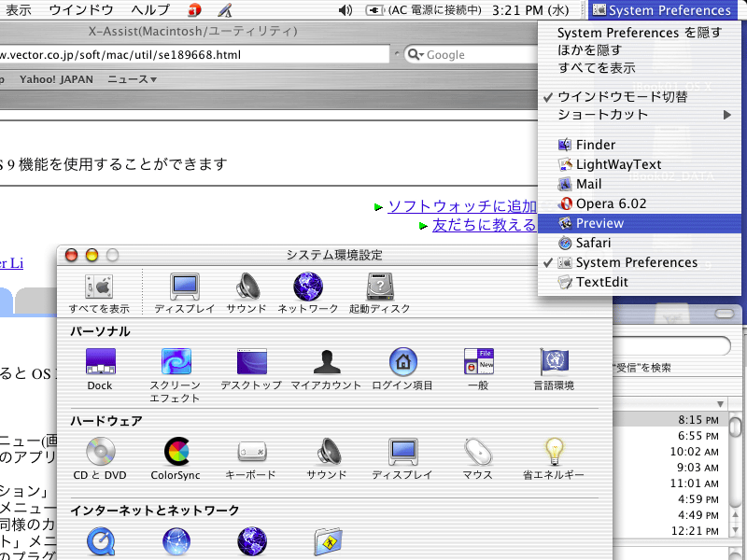This screenshot has width=747, height=560.
Task: Switch to Finder from menu
Action: click(640, 145)
